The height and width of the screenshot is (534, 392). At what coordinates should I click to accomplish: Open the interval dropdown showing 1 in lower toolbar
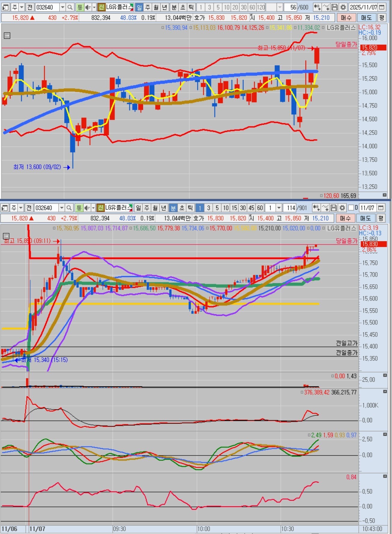point(279,208)
